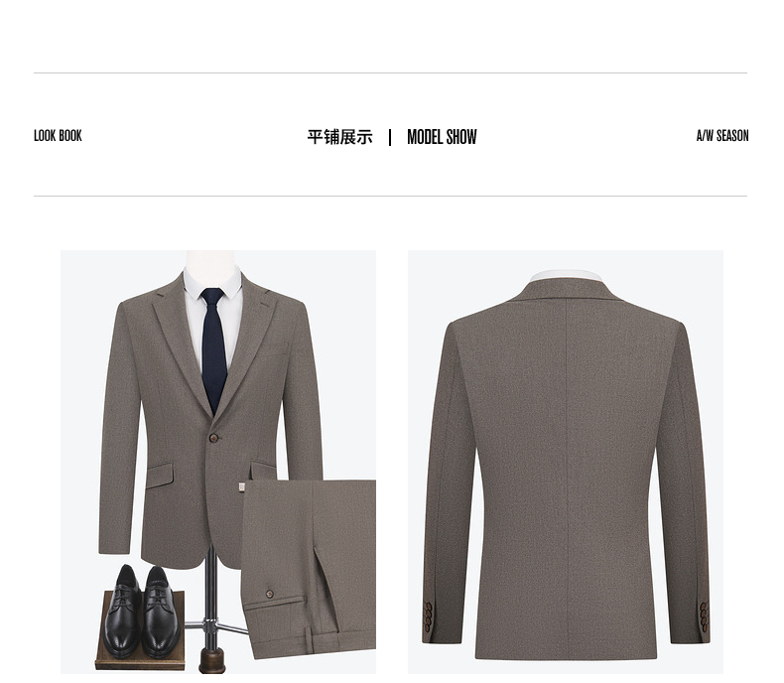The width and height of the screenshot is (784, 683).
Task: Click the small tag on jacket hem
Action: point(242,487)
